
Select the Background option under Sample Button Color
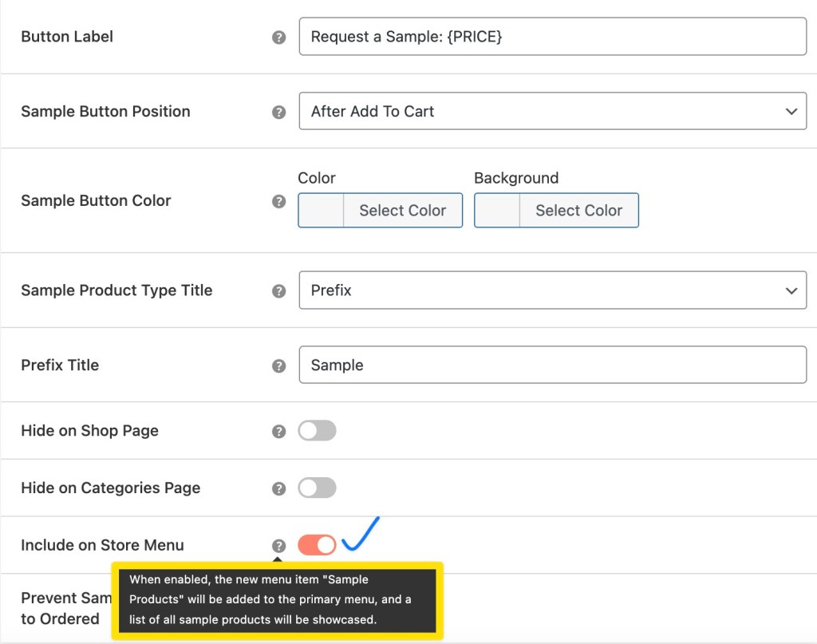pyautogui.click(x=556, y=210)
